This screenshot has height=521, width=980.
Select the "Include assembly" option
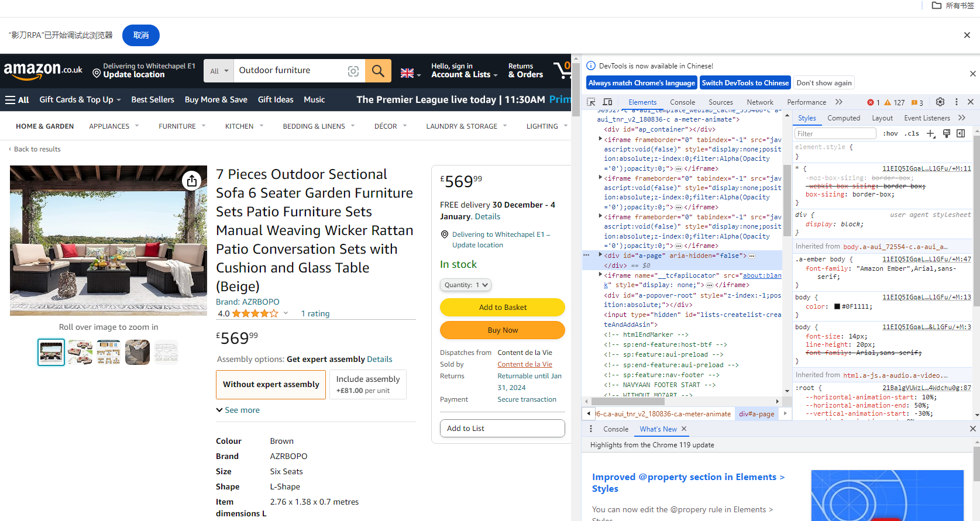(367, 384)
